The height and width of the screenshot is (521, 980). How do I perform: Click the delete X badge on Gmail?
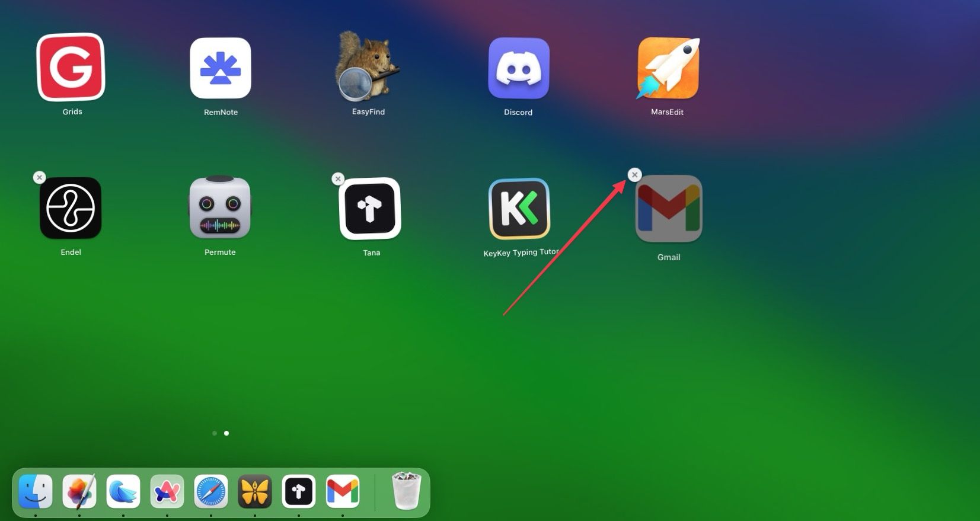pos(634,175)
